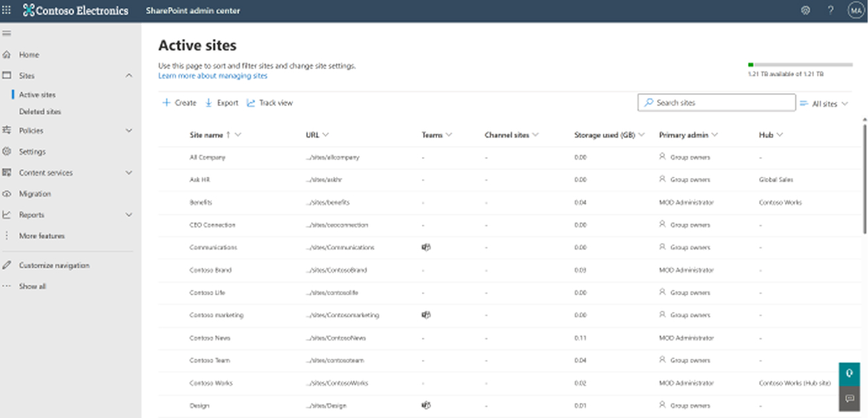The width and height of the screenshot is (868, 418).
Task: Click the Contoso Electronics logo
Action: (75, 11)
